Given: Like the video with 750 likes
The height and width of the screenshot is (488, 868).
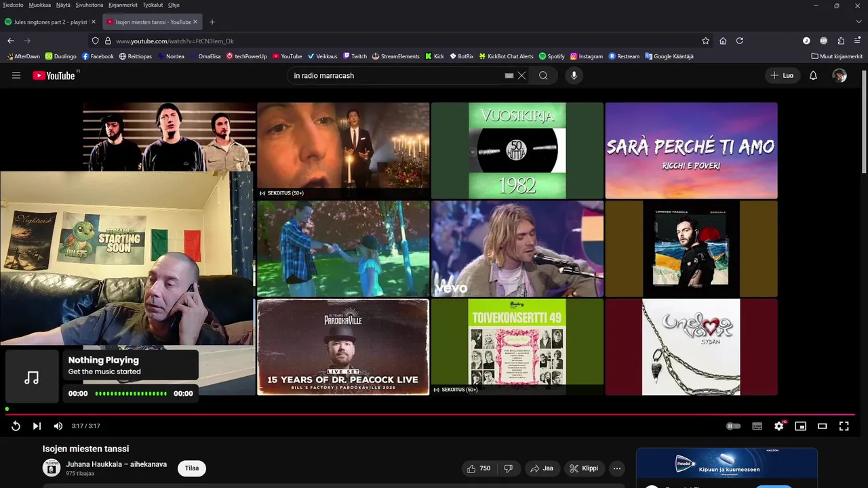Looking at the screenshot, I should click(479, 468).
